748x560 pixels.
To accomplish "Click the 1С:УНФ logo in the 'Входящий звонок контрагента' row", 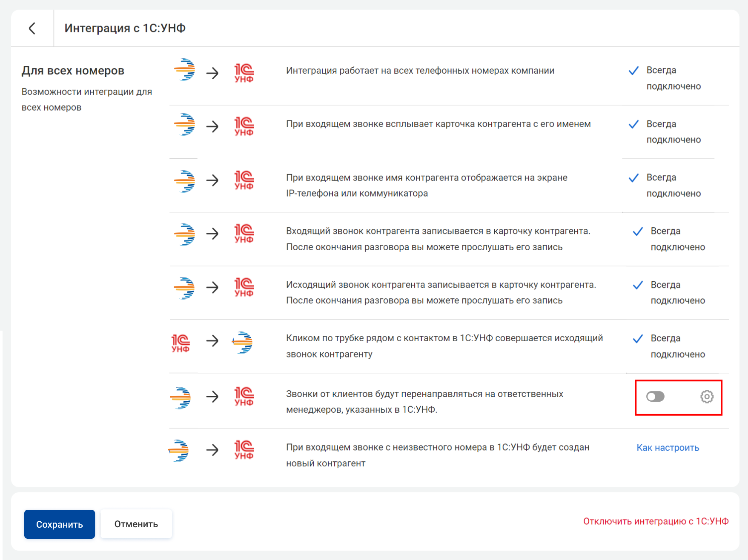I will point(244,234).
